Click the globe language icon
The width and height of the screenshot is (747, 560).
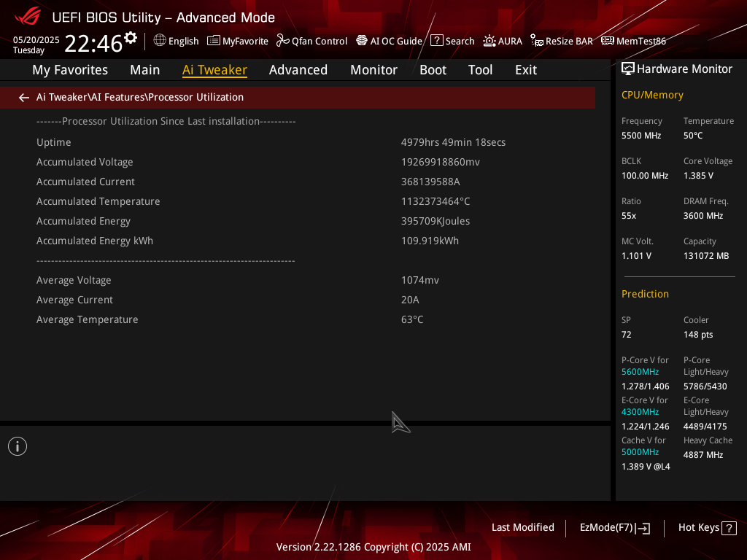160,41
